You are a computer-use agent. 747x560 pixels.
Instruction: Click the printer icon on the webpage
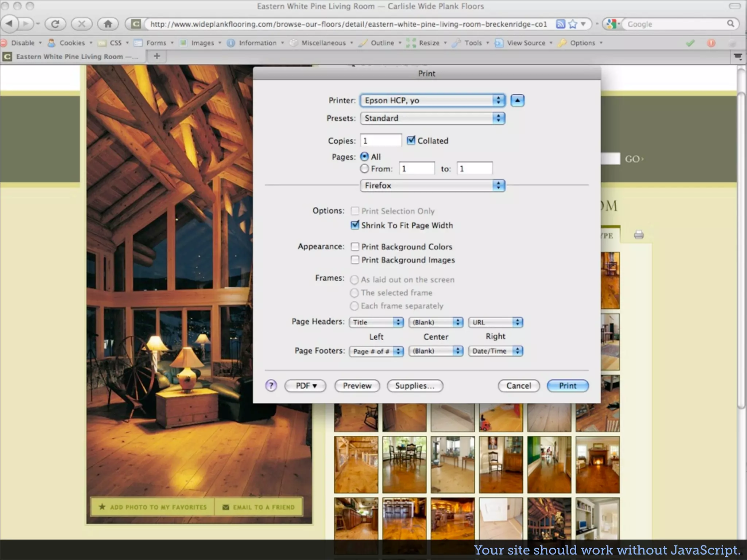click(x=639, y=235)
